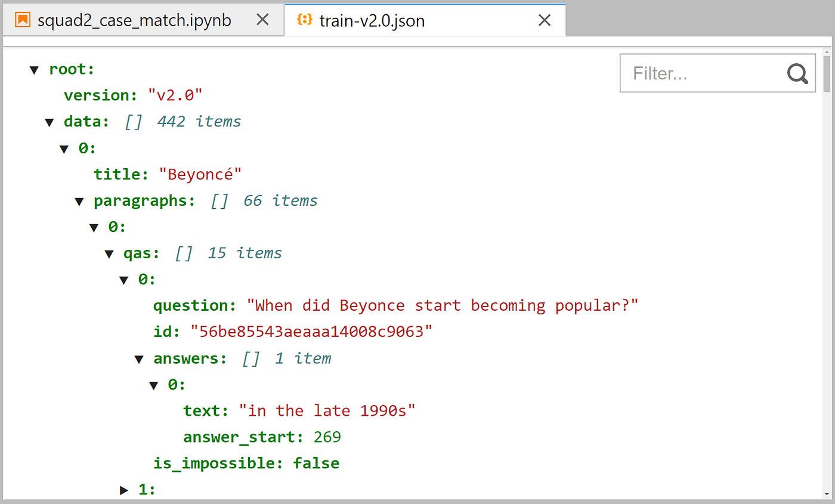
Task: Click the JSON curly-braces icon on train-v2.0.json tab
Action: click(x=304, y=20)
